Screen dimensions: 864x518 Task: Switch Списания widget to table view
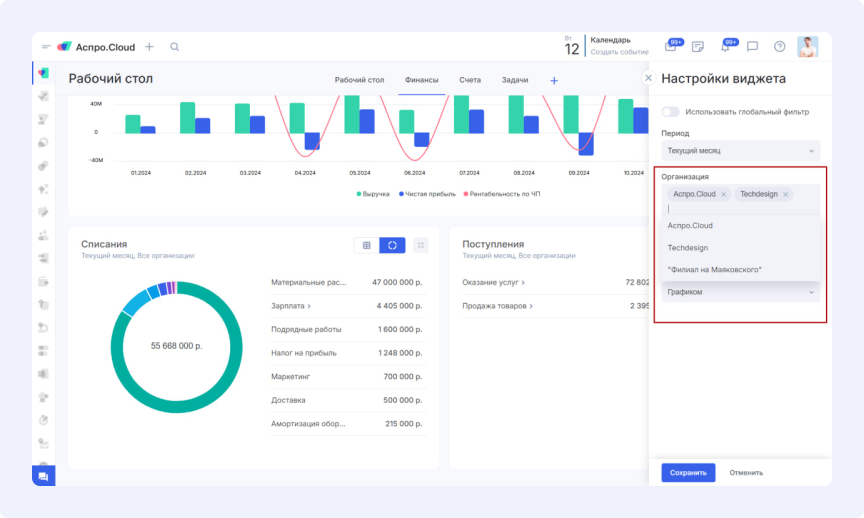click(366, 244)
